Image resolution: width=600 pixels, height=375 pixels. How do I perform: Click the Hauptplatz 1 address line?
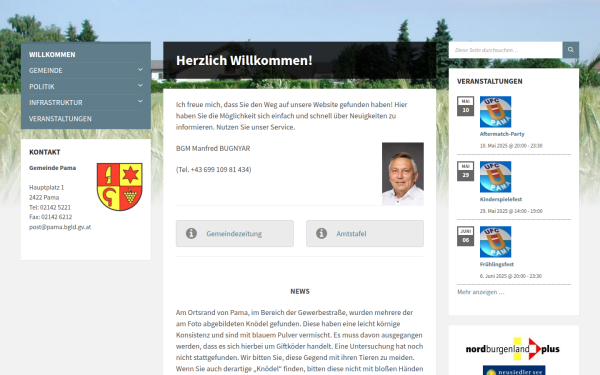(47, 188)
